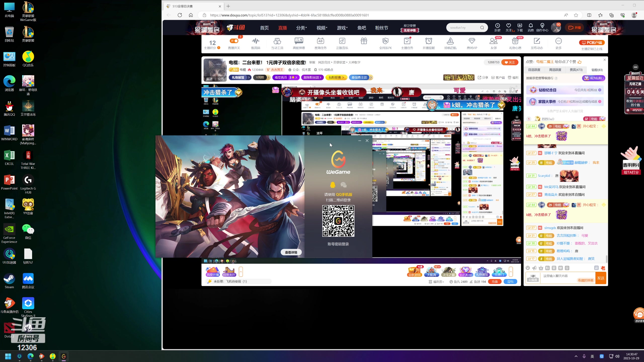644x362 pixels.
Task: Select QQ login icon in WeGame
Action: (333, 185)
